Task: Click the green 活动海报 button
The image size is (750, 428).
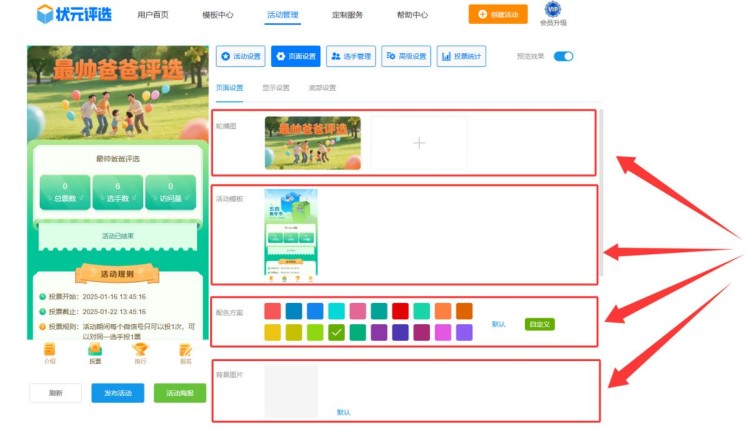Action: [x=180, y=393]
